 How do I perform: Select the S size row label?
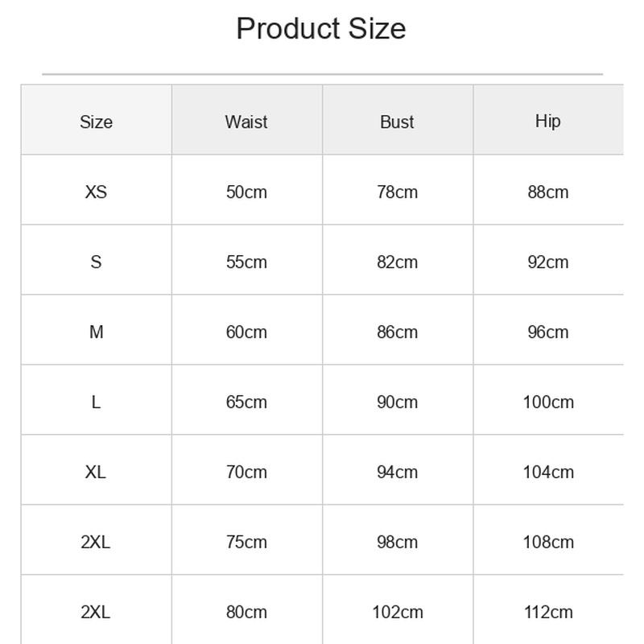[96, 262]
